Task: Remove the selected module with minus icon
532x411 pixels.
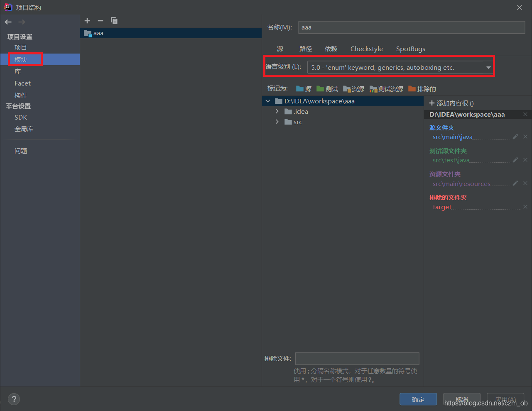Action: tap(101, 21)
